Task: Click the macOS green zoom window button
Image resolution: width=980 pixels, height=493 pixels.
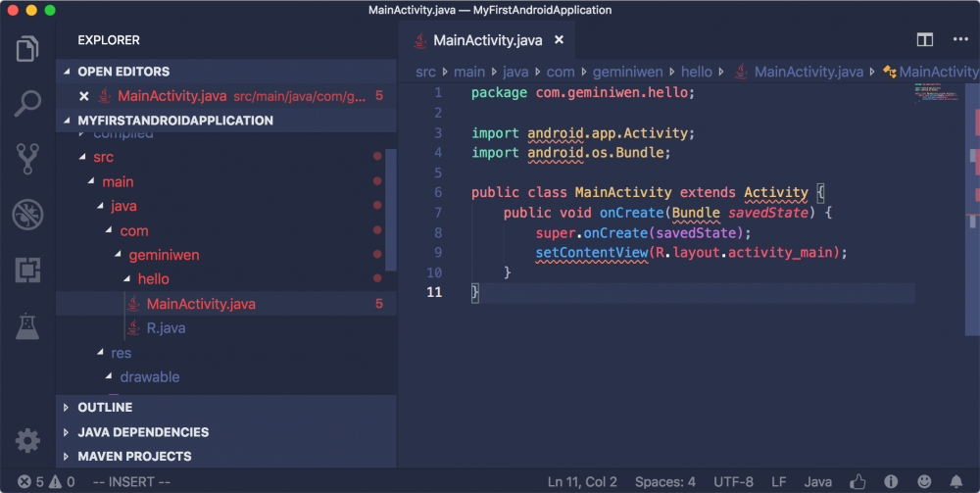Action: click(50, 10)
